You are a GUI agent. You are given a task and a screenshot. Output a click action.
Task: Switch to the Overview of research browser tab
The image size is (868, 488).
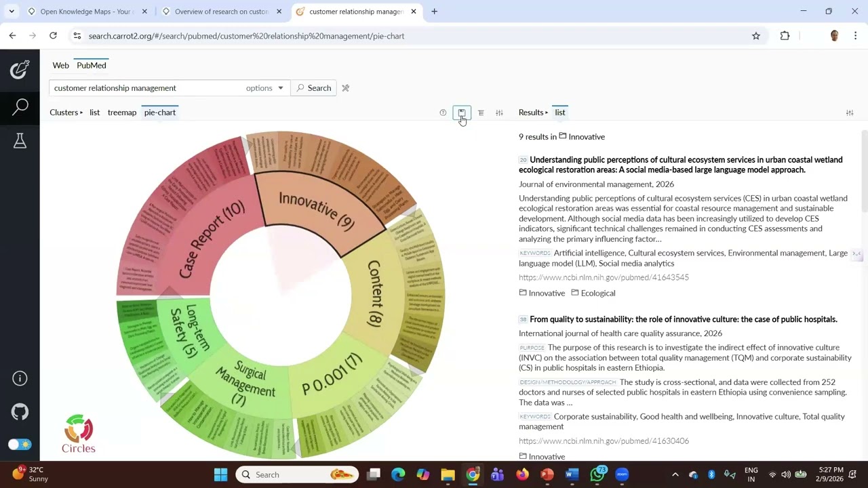(220, 12)
